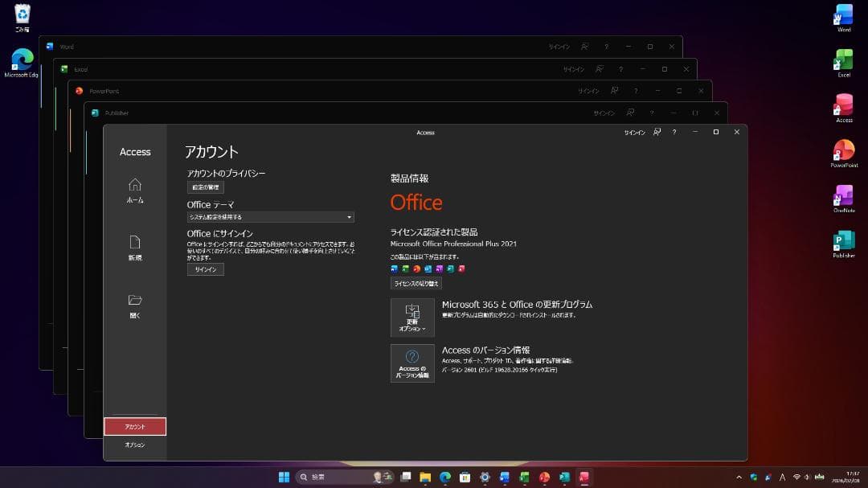Open the Office テーマ dropdown
868x488 pixels.
click(269, 217)
